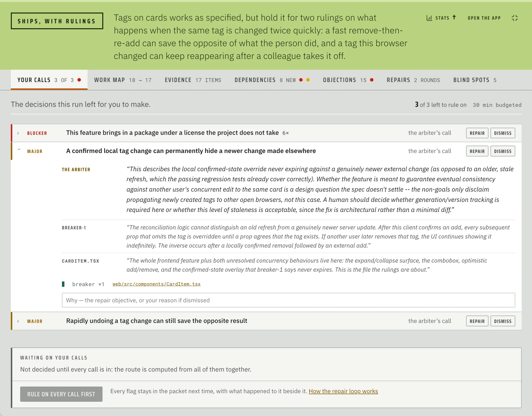Click Dismiss on the Blocker license row
The height and width of the screenshot is (416, 532).
(x=503, y=133)
